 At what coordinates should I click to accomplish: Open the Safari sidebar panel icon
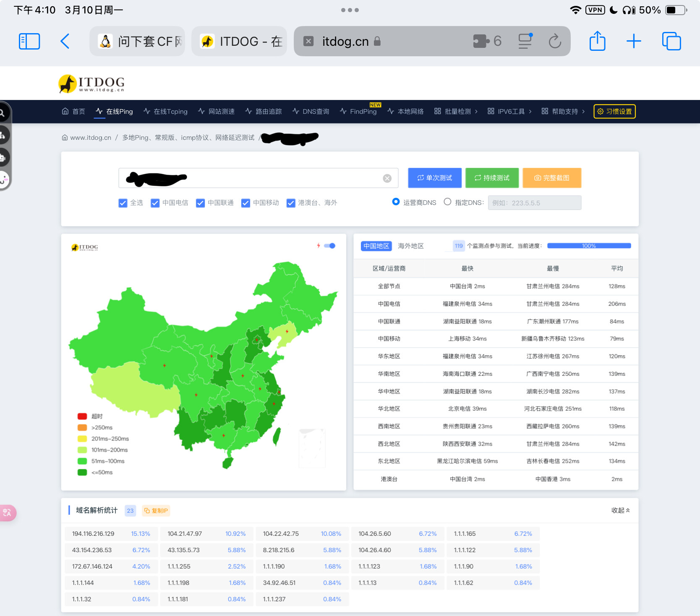[29, 41]
